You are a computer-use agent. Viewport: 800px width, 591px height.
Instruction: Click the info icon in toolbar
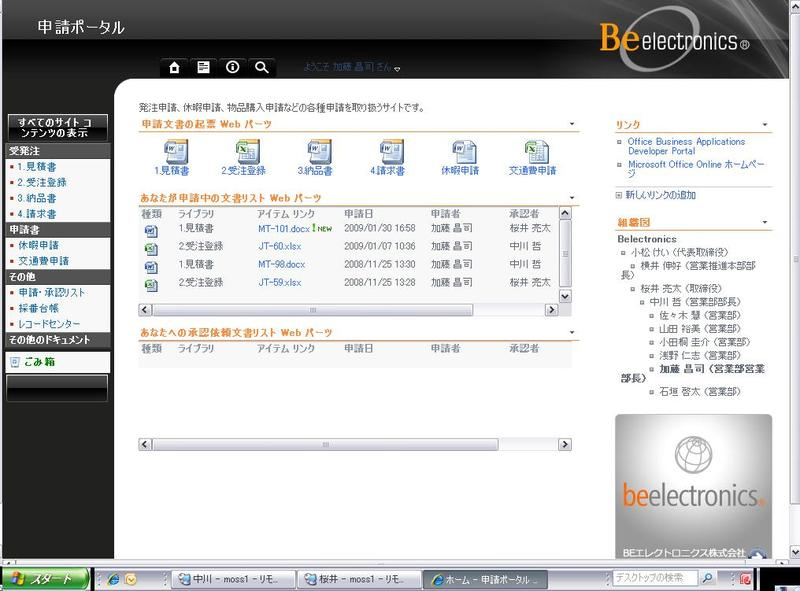pos(233,67)
